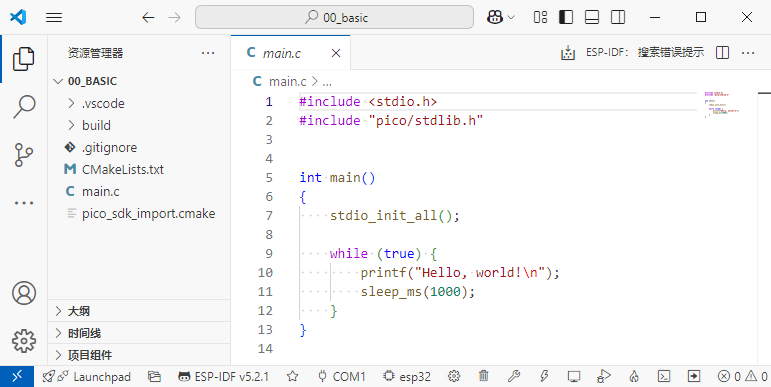This screenshot has width=771, height=387.
Task: Open the Manage gear in activity bar
Action: 24,341
